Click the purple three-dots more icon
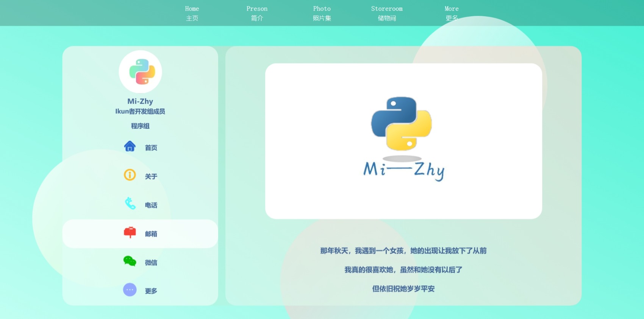The width and height of the screenshot is (644, 319). click(130, 290)
